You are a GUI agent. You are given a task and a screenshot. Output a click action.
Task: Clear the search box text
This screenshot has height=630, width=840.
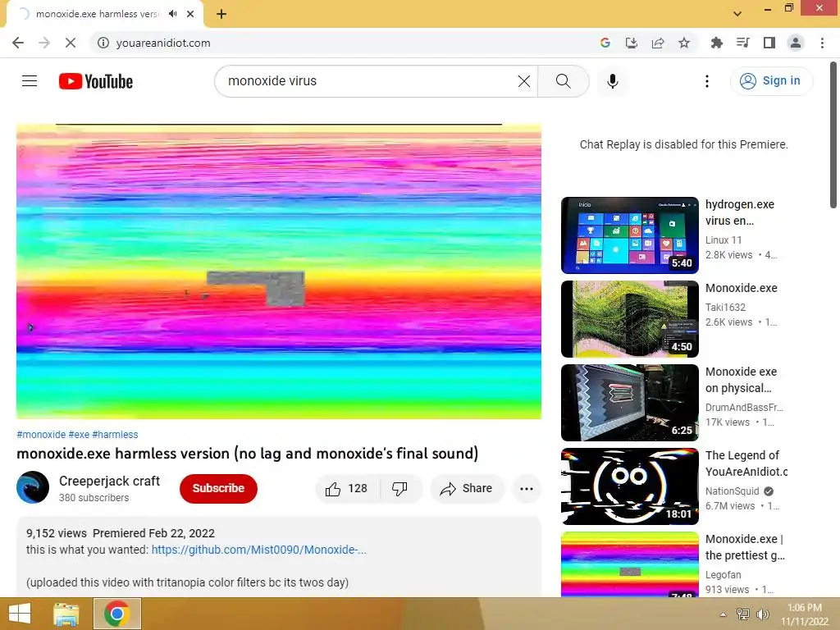click(524, 81)
